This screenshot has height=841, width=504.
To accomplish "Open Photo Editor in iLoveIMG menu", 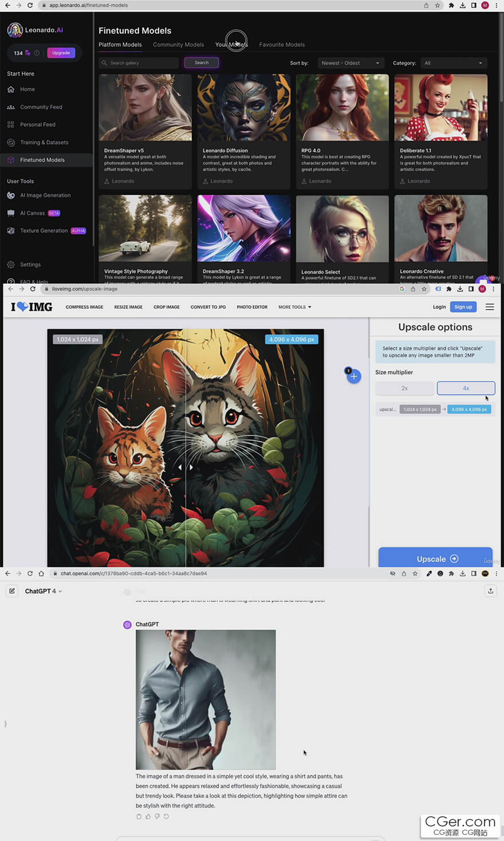I will coord(252,307).
